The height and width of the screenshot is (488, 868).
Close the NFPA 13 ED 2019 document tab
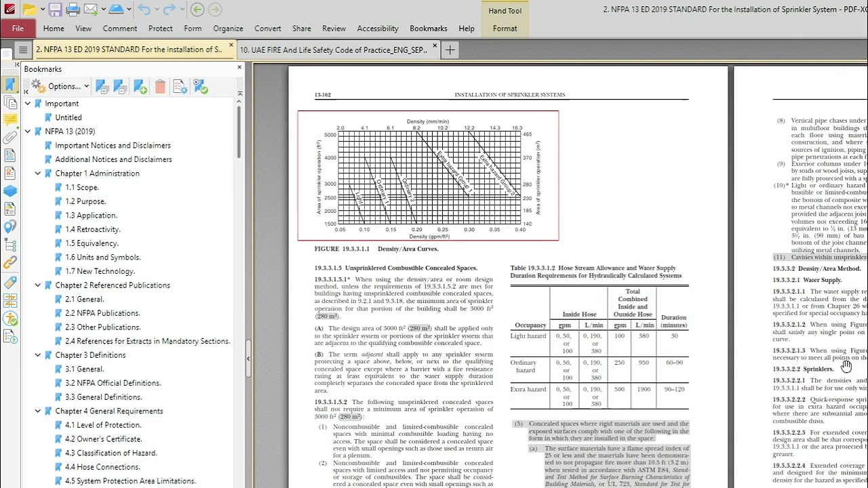231,46
